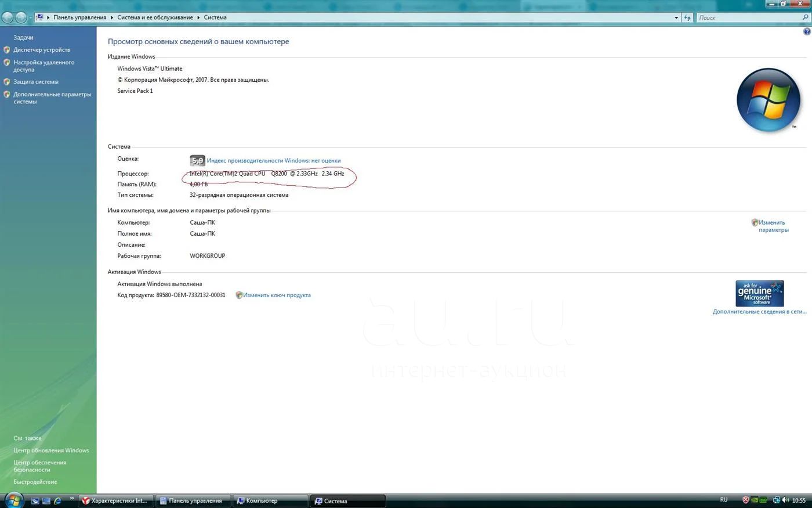Switch to 'Панель управления' taskbar button
The height and width of the screenshot is (508, 812).
point(193,500)
